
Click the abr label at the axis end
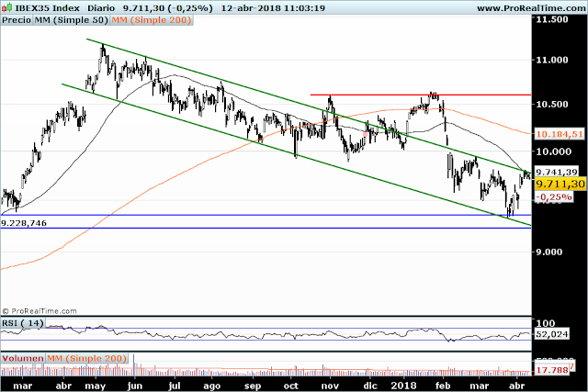pyautogui.click(x=518, y=386)
